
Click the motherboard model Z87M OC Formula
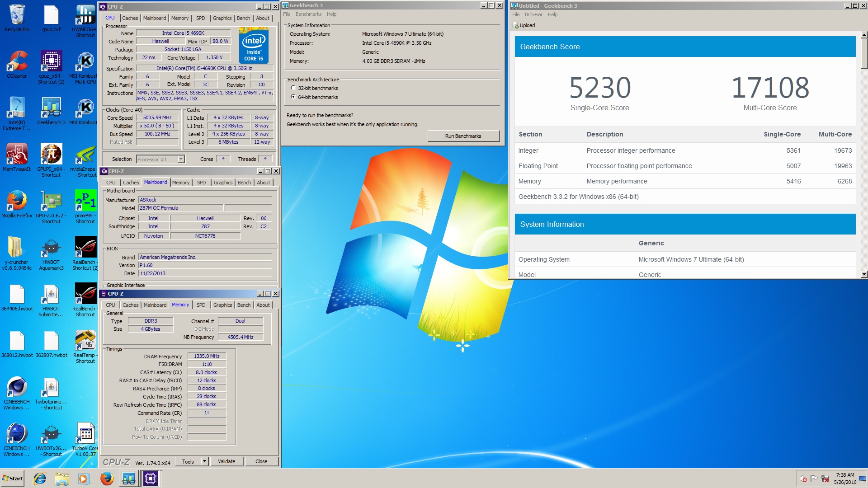point(181,208)
